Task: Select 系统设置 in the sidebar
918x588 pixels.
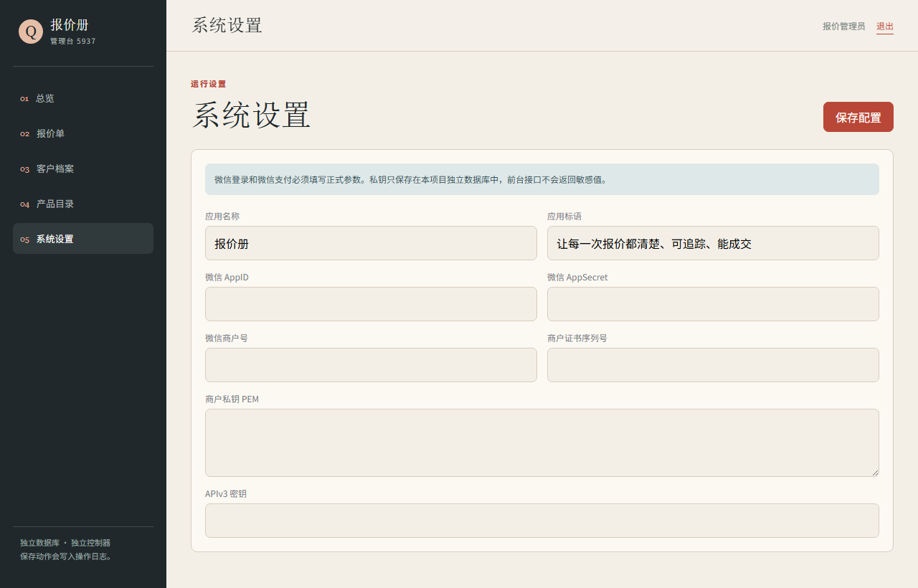Action: (x=83, y=239)
